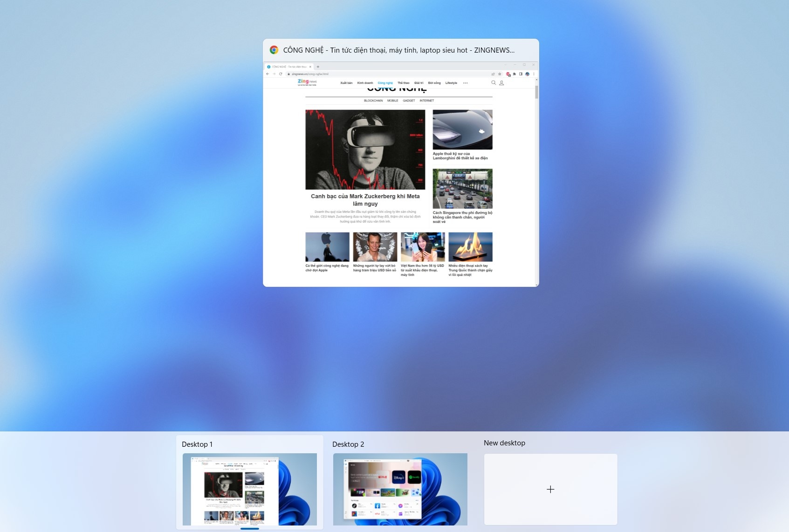
Task: Click the Zing news logo
Action: click(307, 82)
